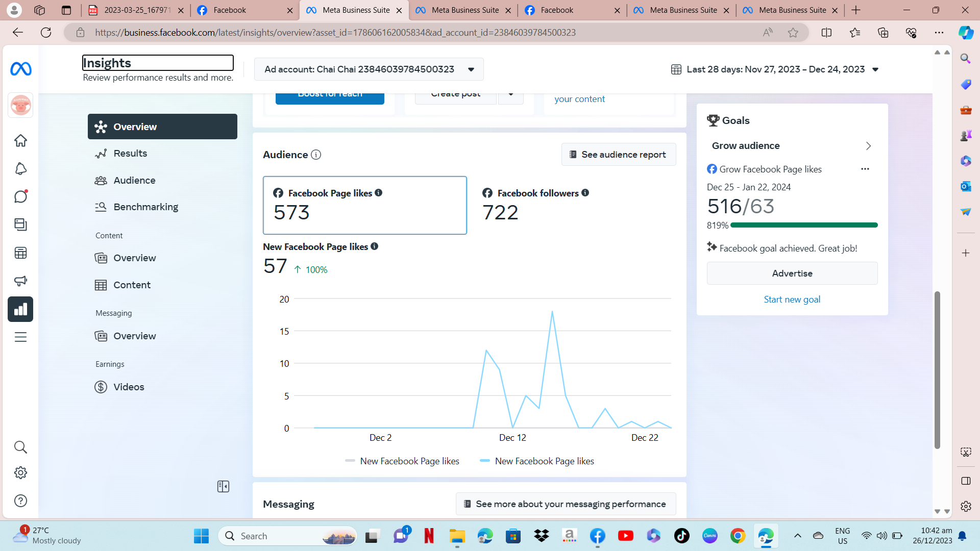
Task: Click the Audience info icon
Action: pyautogui.click(x=316, y=155)
